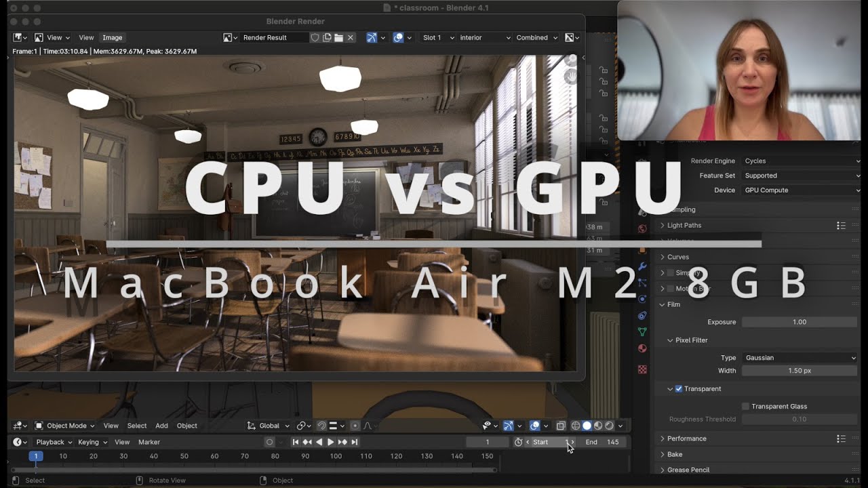Collapse the Pixel Filter subpanel
Image resolution: width=868 pixels, height=488 pixels.
click(690, 340)
